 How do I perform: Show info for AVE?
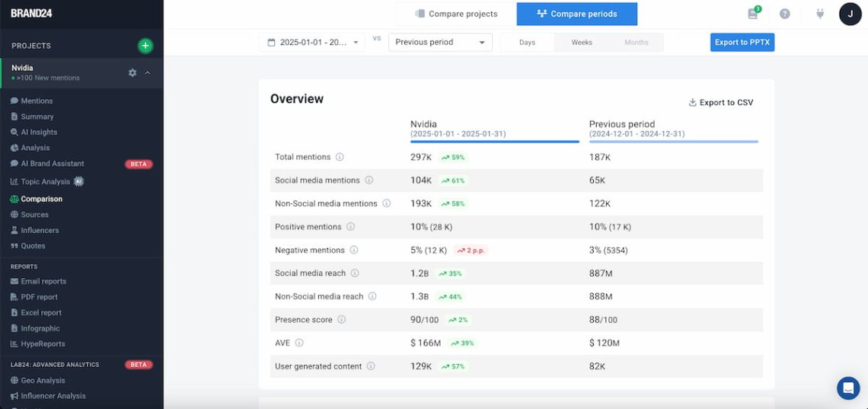pyautogui.click(x=299, y=343)
